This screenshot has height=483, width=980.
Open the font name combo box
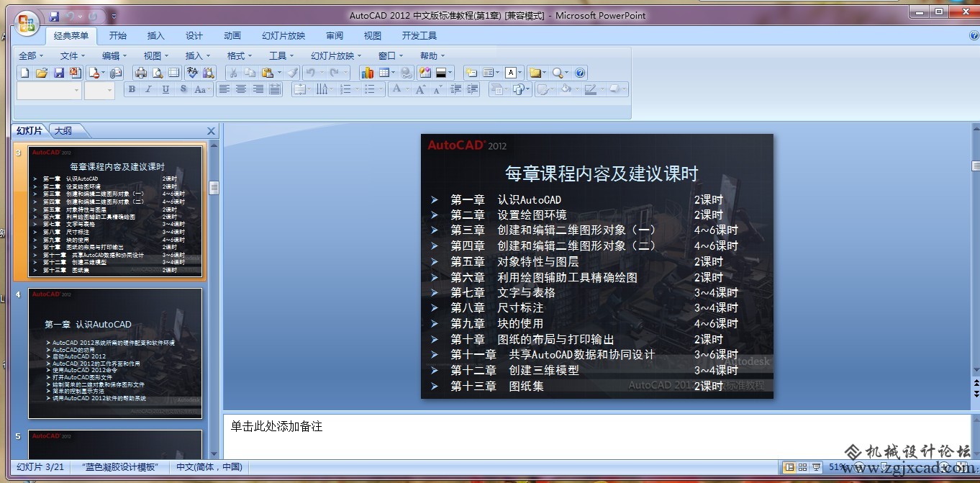pos(49,90)
